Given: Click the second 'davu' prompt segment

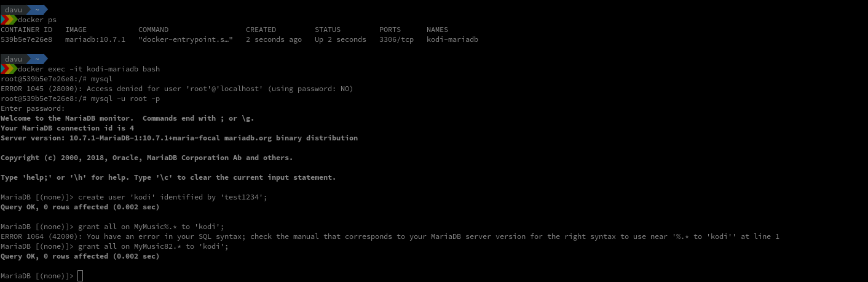Looking at the screenshot, I should point(14,59).
